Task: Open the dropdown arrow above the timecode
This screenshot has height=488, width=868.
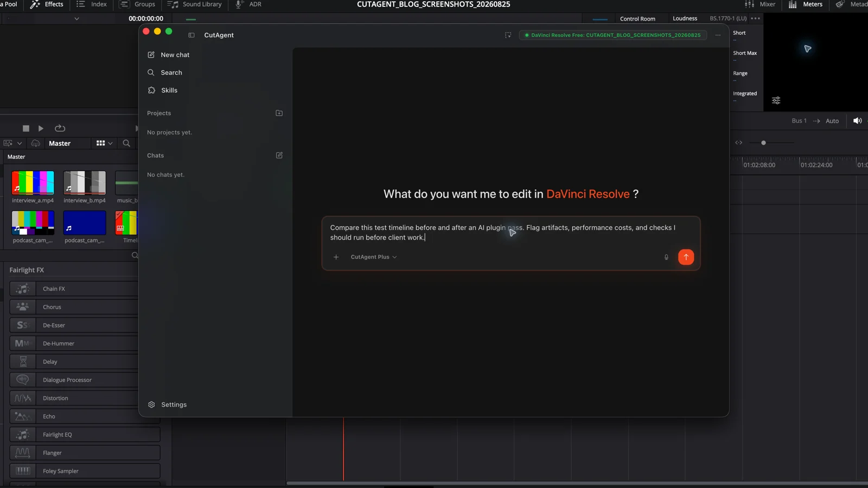Action: pyautogui.click(x=76, y=19)
